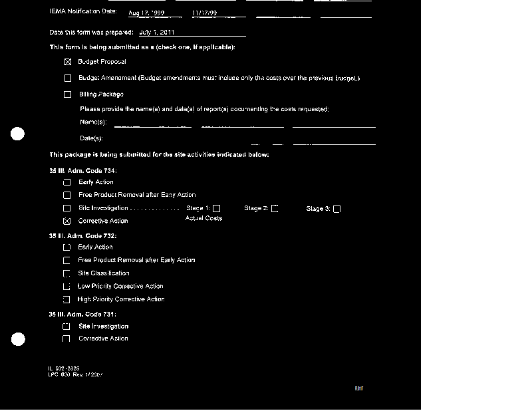532x411 pixels.
Task: Toggle the Stage 1 checkbox
Action: [217, 209]
